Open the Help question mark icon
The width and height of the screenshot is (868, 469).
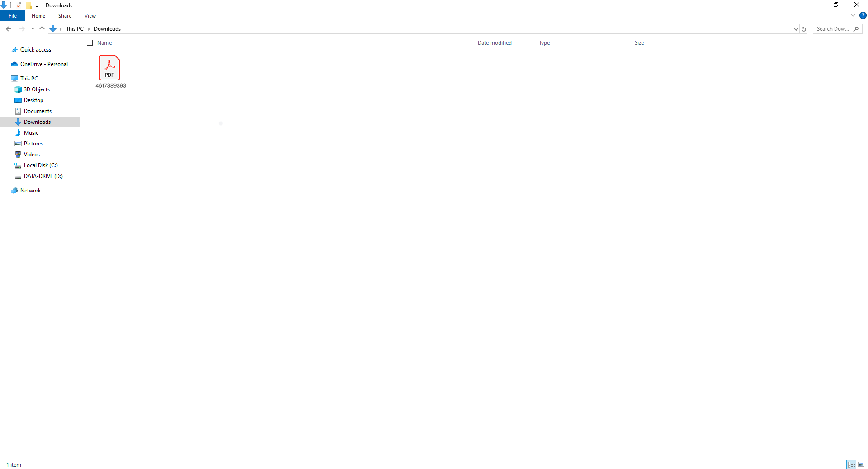[863, 15]
